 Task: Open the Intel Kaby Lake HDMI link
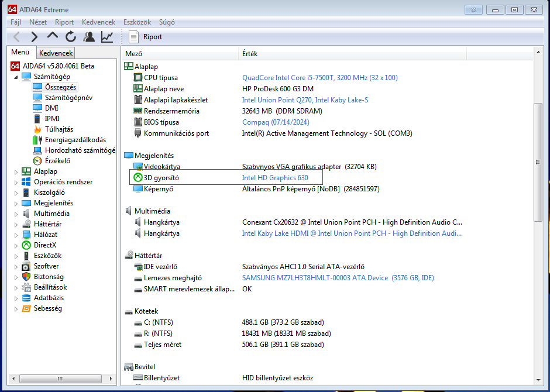pyautogui.click(x=352, y=233)
